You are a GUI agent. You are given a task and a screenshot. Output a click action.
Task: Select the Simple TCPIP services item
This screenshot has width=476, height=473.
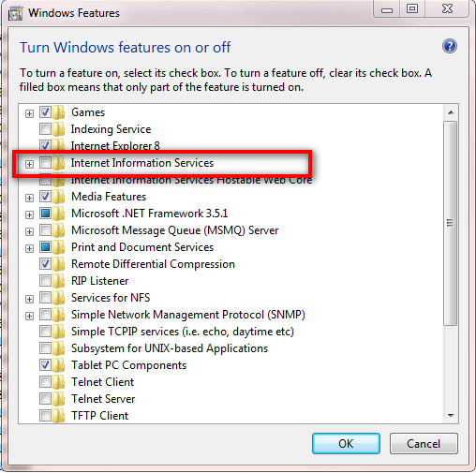pos(183,332)
